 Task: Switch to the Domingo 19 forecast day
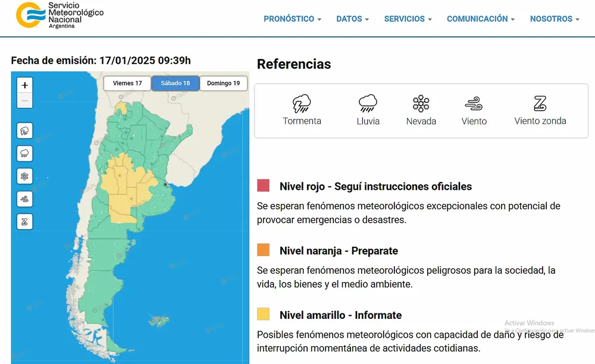[223, 83]
